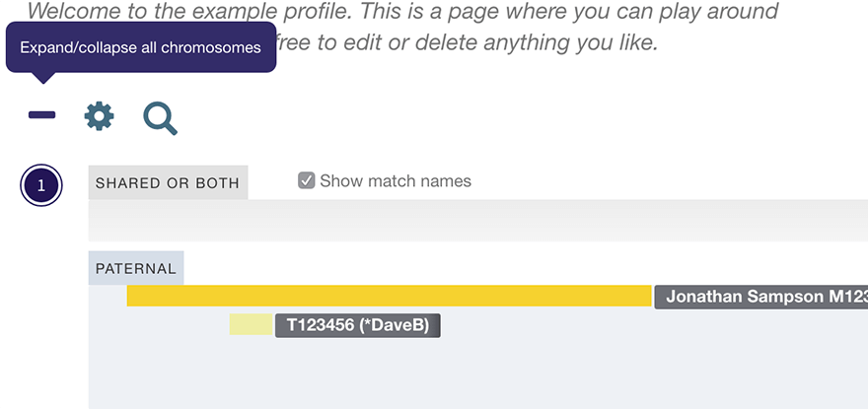The height and width of the screenshot is (409, 868).
Task: Open the T123456 (*DaveB) match label
Action: 357,325
